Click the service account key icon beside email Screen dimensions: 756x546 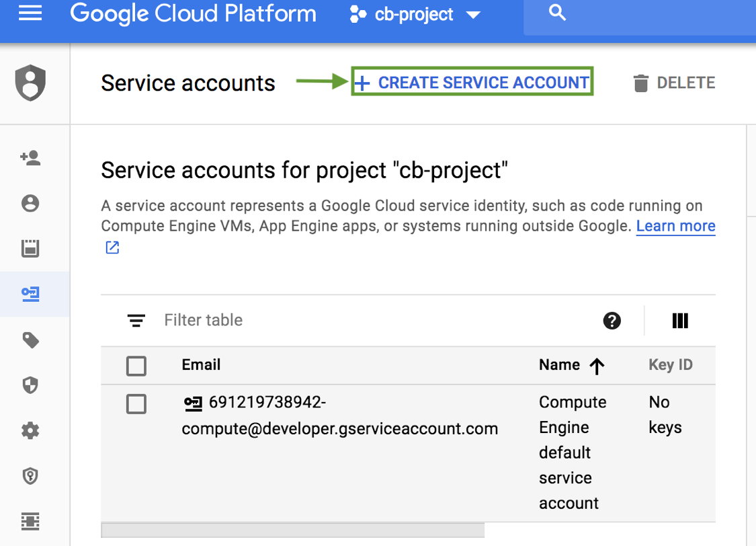tap(194, 403)
